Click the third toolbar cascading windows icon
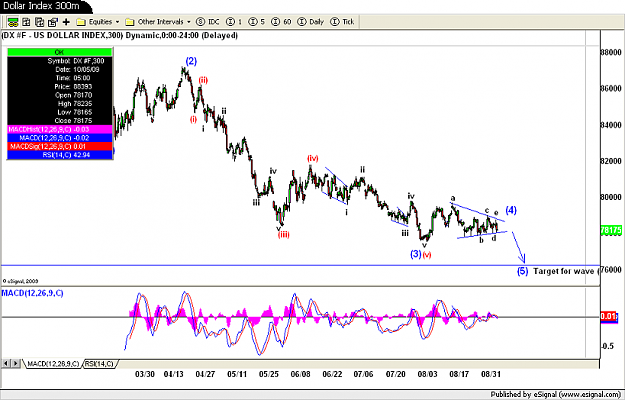Image resolution: width=625 pixels, height=400 pixels. pos(39,22)
